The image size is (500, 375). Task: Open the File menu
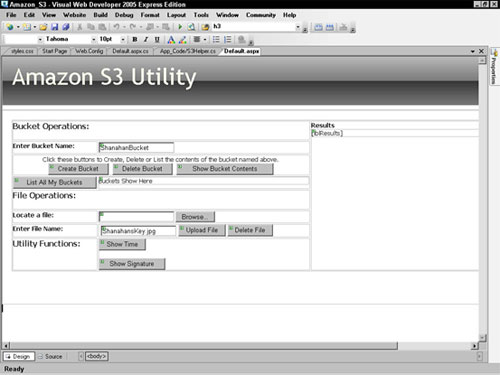(11, 15)
